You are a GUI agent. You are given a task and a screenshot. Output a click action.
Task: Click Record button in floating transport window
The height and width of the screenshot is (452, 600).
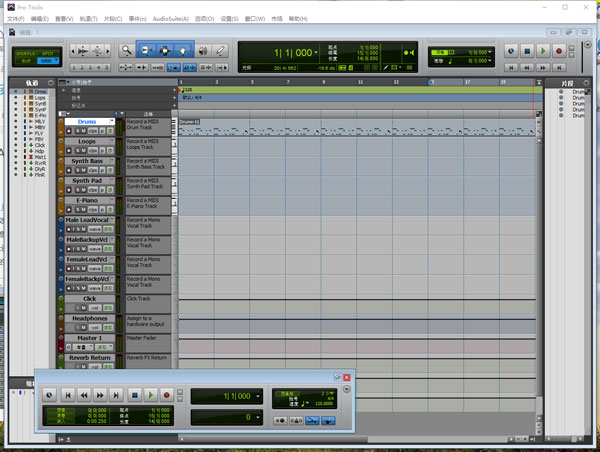(167, 396)
